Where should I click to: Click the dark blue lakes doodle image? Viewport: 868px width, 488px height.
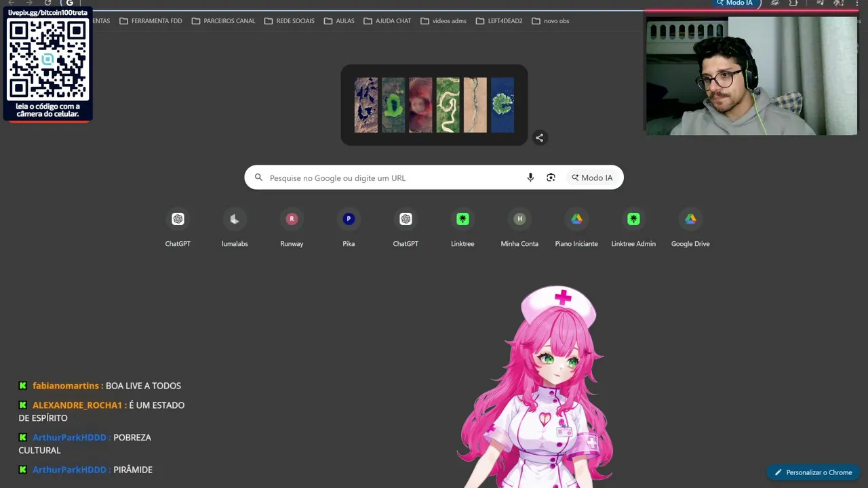point(366,105)
